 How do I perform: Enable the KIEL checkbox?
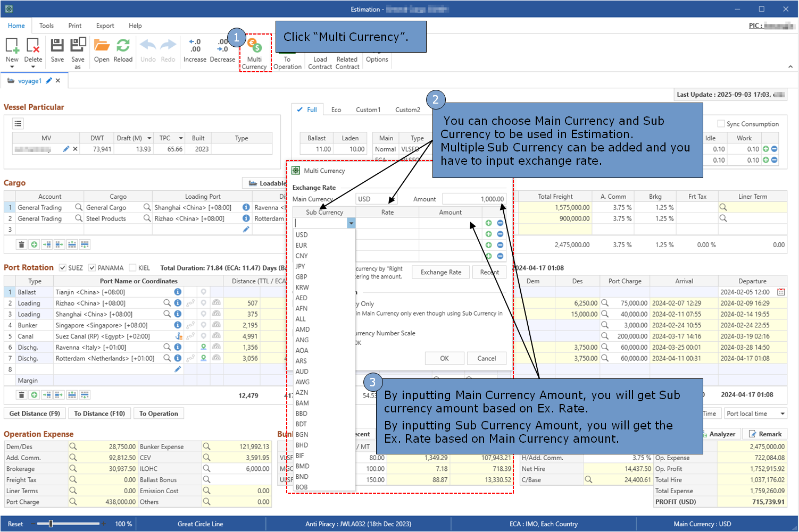tap(133, 268)
